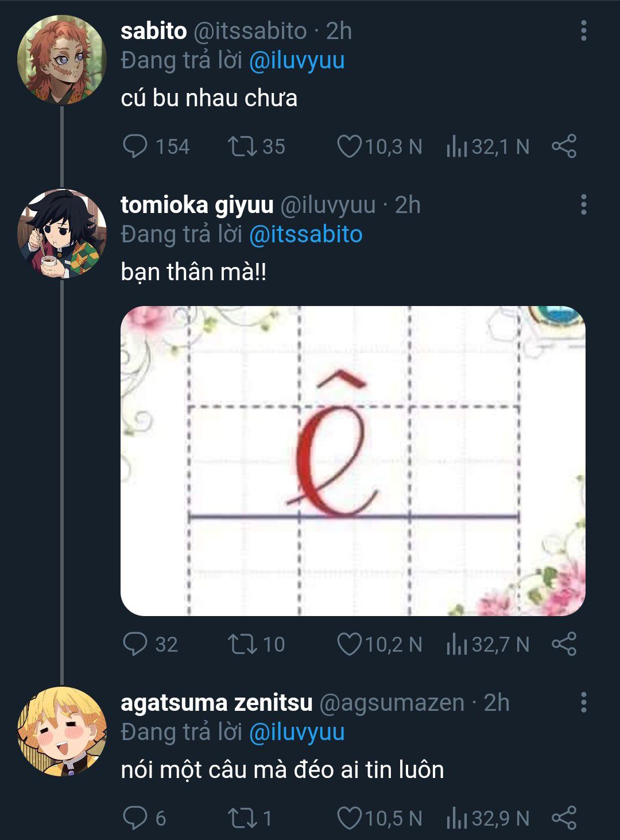Share sabito's tweet
The image size is (620, 840).
(x=564, y=146)
